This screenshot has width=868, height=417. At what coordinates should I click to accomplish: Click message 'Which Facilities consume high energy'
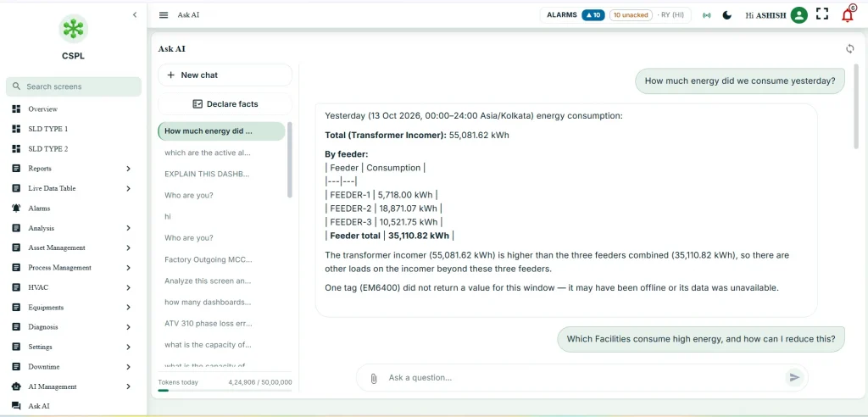point(701,339)
